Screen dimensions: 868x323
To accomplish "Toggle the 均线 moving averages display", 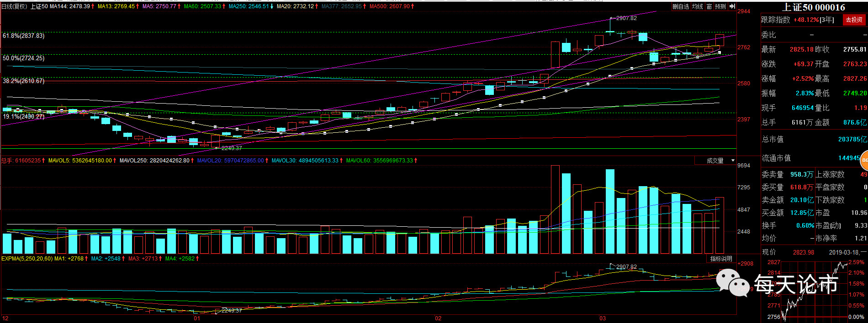I will (x=698, y=6).
